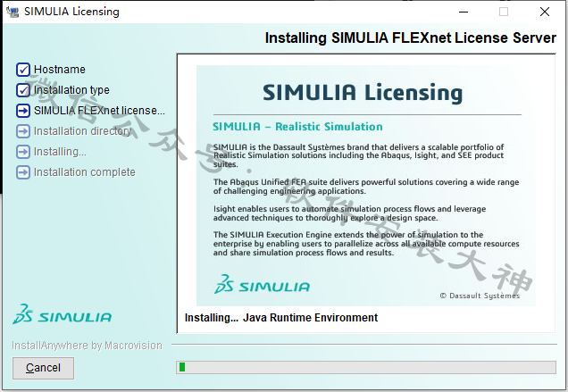Click the installation progress bar
Viewport: 568px width, 392px height.
click(x=366, y=367)
